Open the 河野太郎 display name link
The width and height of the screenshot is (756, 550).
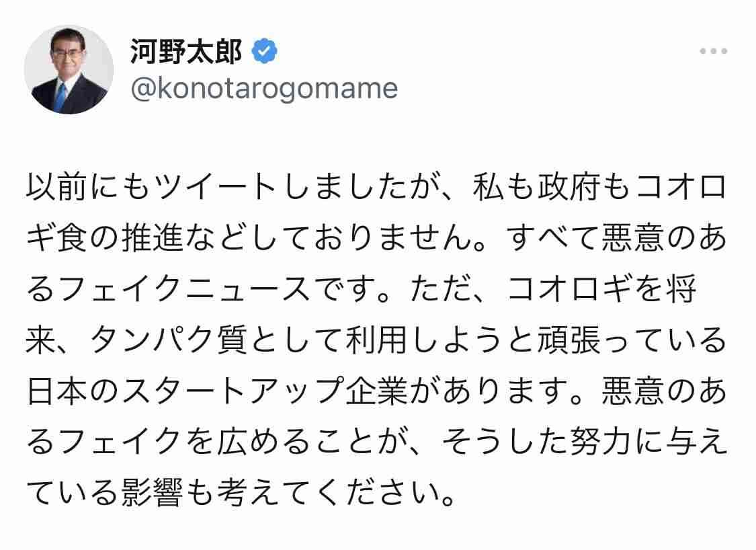pyautogui.click(x=186, y=51)
